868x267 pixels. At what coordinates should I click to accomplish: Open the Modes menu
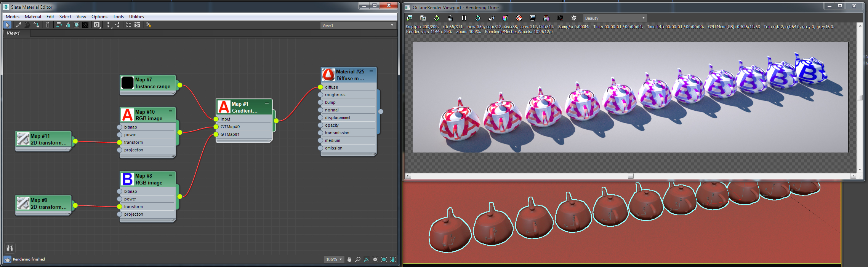pyautogui.click(x=13, y=17)
